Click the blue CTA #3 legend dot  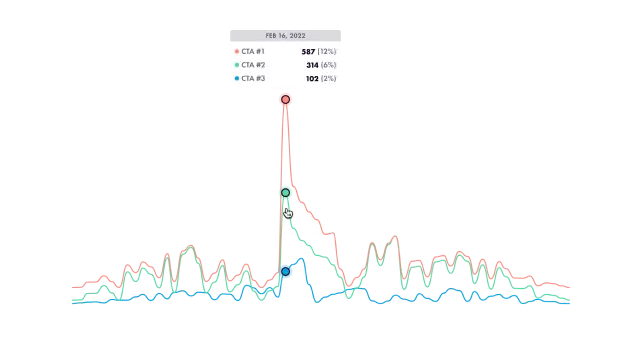click(237, 78)
